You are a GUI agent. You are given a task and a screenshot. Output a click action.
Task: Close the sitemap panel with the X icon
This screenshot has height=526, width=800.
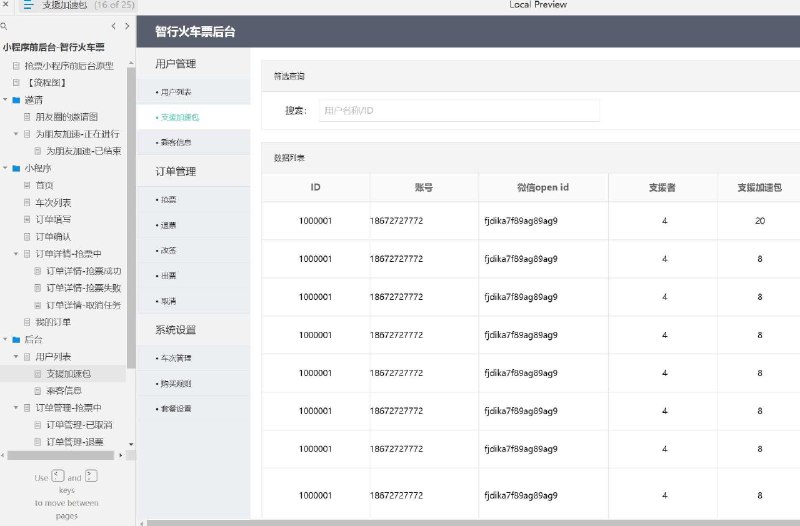[x=6, y=4]
